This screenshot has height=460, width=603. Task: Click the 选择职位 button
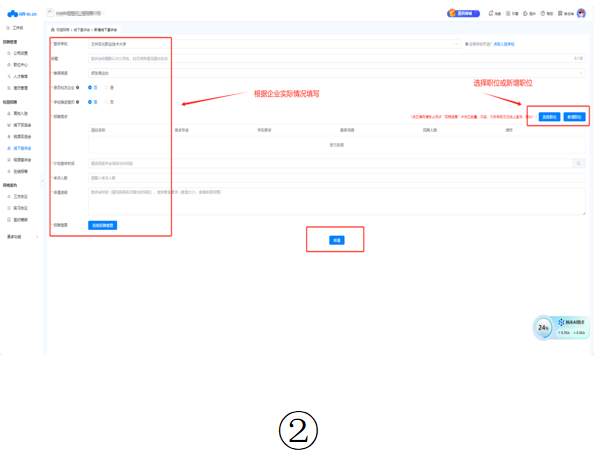[548, 117]
